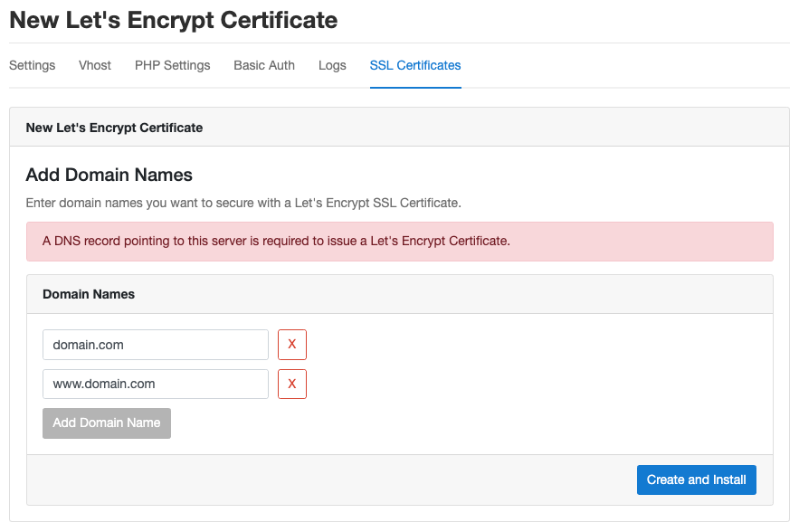Click the Domain Names panel header
Image resolution: width=799 pixels, height=532 pixels.
click(400, 294)
